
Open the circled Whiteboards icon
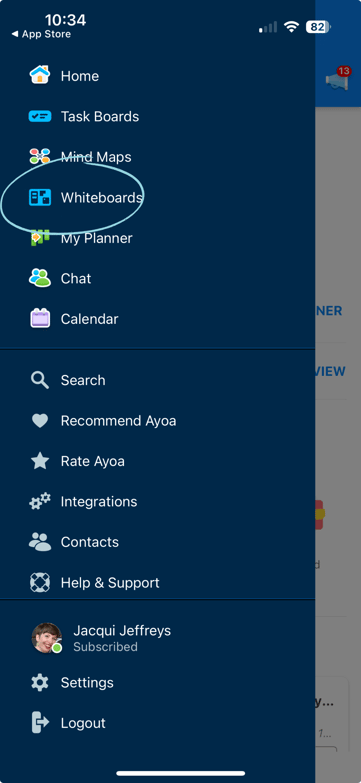pyautogui.click(x=39, y=197)
